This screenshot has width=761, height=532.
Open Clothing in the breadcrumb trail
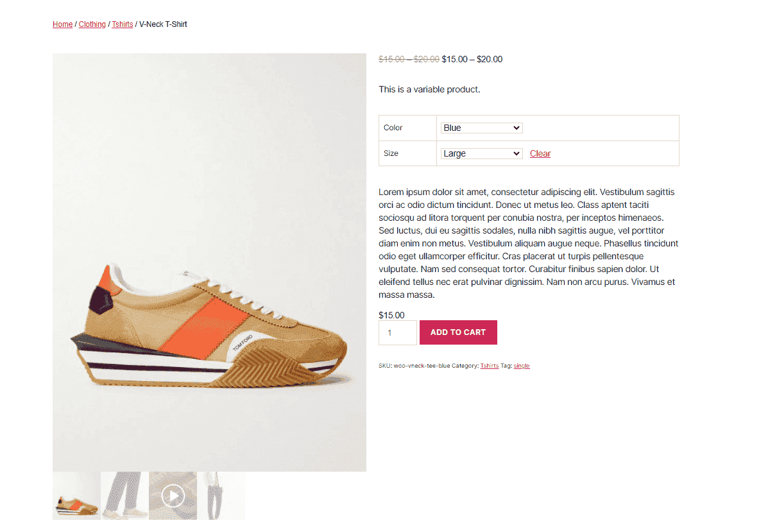coord(92,24)
